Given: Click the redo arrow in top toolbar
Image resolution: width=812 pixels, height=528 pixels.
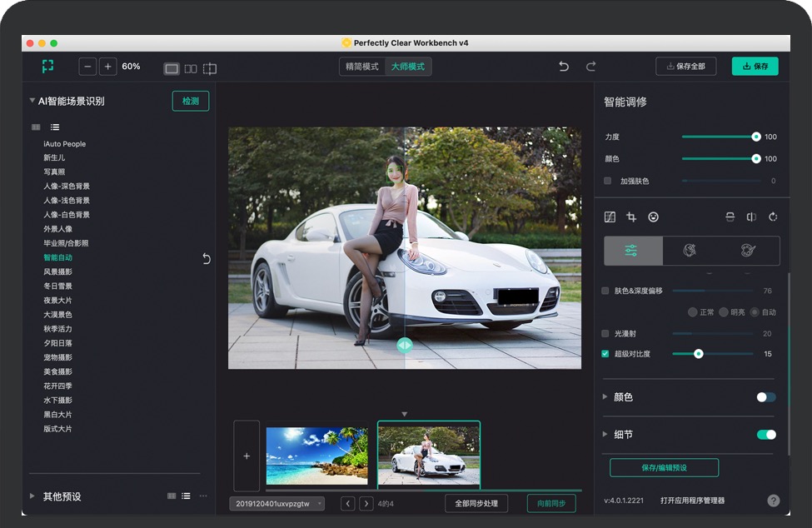Looking at the screenshot, I should point(590,67).
